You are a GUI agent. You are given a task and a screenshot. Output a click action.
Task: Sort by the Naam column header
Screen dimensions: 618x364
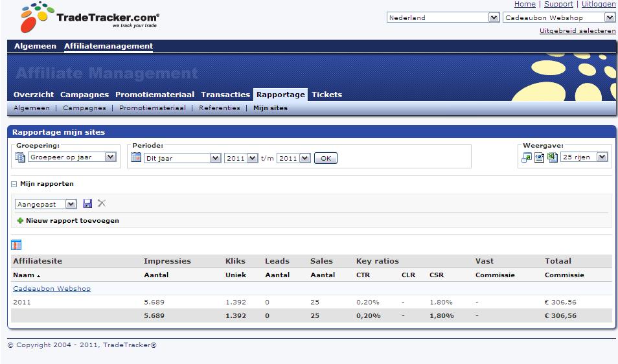point(27,275)
